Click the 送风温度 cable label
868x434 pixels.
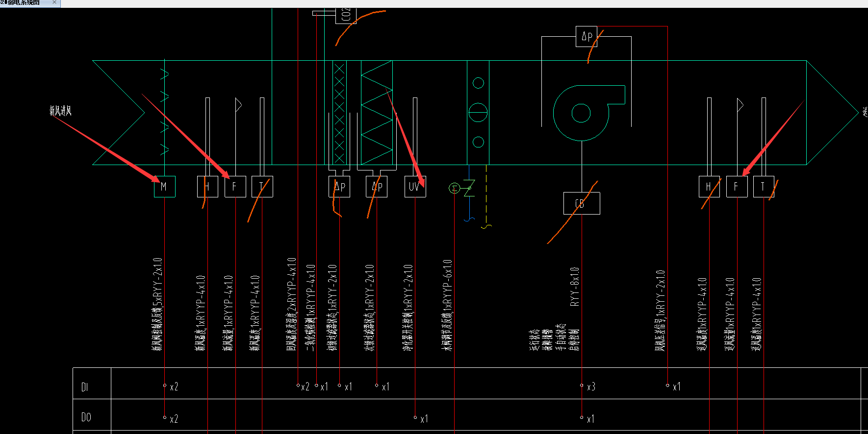[756, 314]
